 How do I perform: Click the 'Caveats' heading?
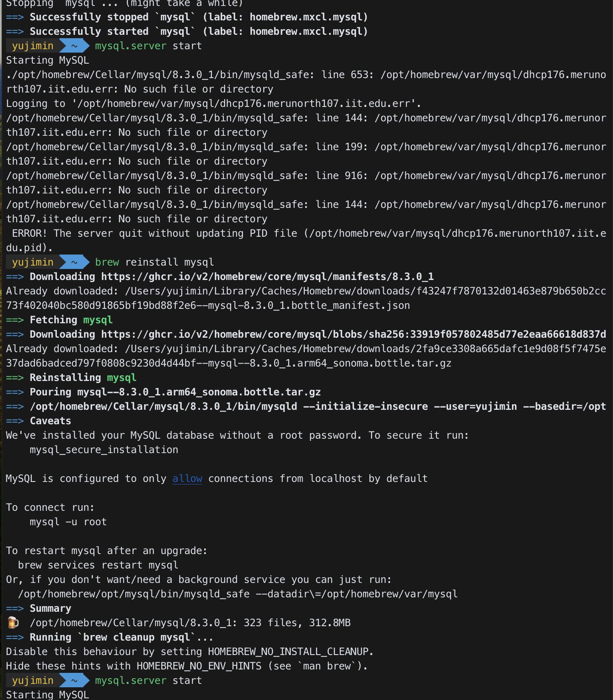51,421
